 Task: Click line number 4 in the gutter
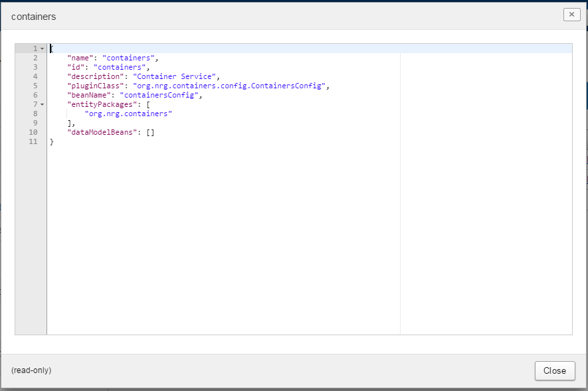(35, 76)
